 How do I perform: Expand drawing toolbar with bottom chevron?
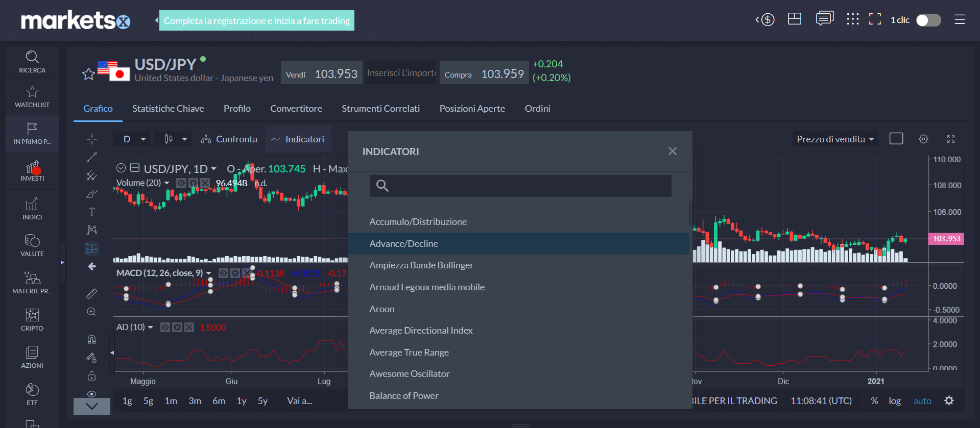[x=92, y=406]
